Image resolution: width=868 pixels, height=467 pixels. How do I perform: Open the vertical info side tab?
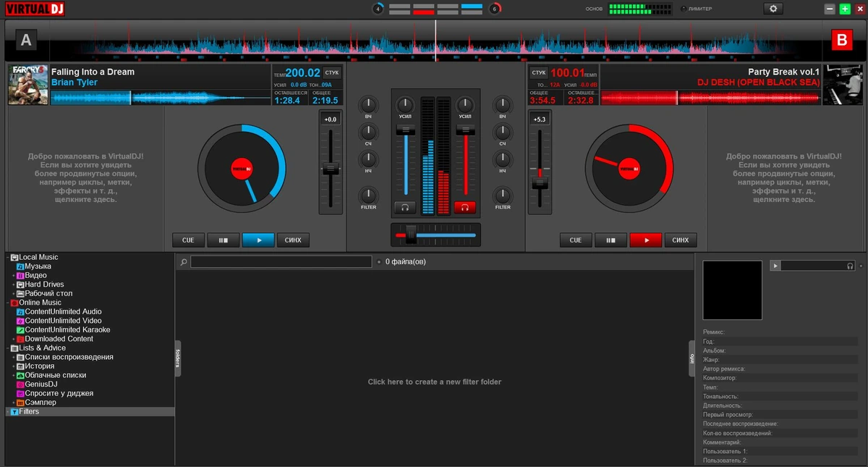click(x=692, y=358)
